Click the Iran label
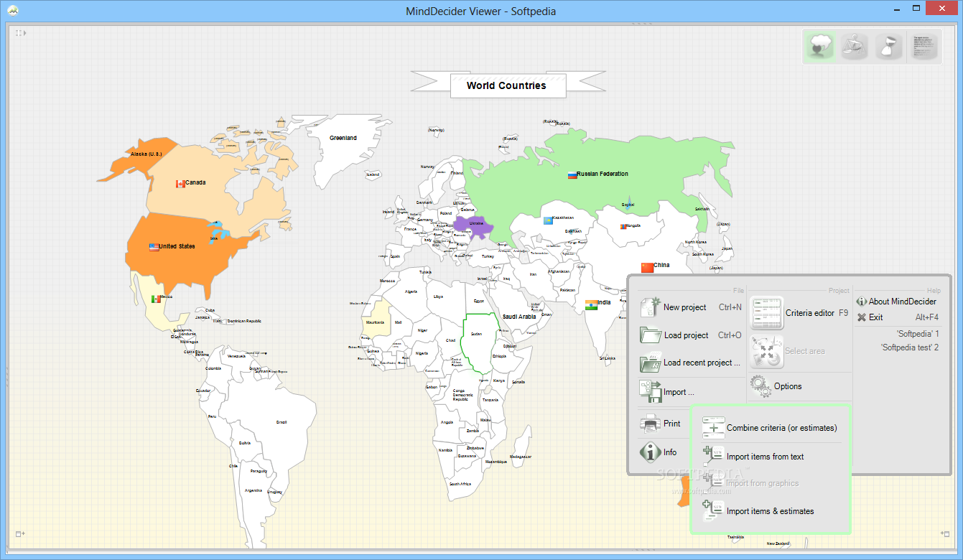963x560 pixels. (x=533, y=274)
